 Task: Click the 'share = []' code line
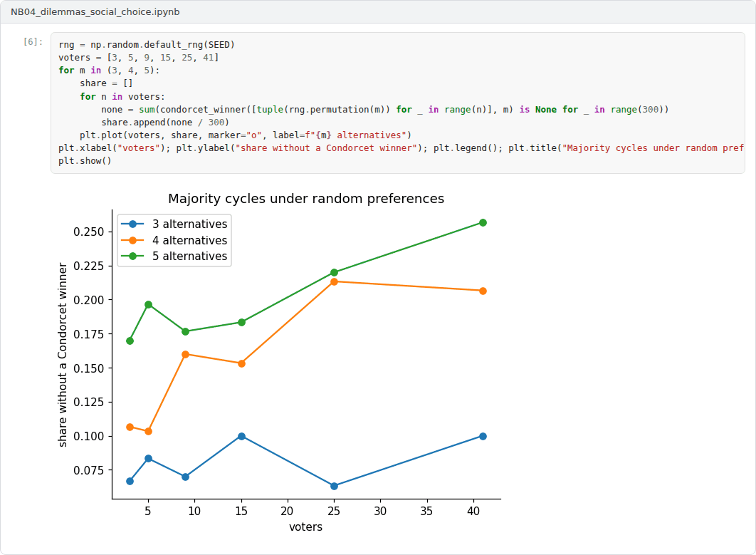tap(106, 83)
